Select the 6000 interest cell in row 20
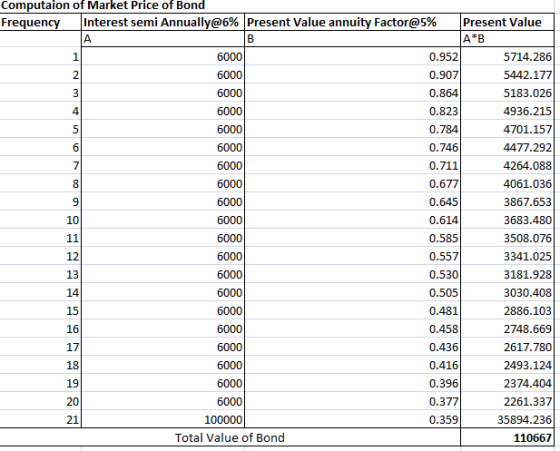The height and width of the screenshot is (451, 560). click(163, 402)
